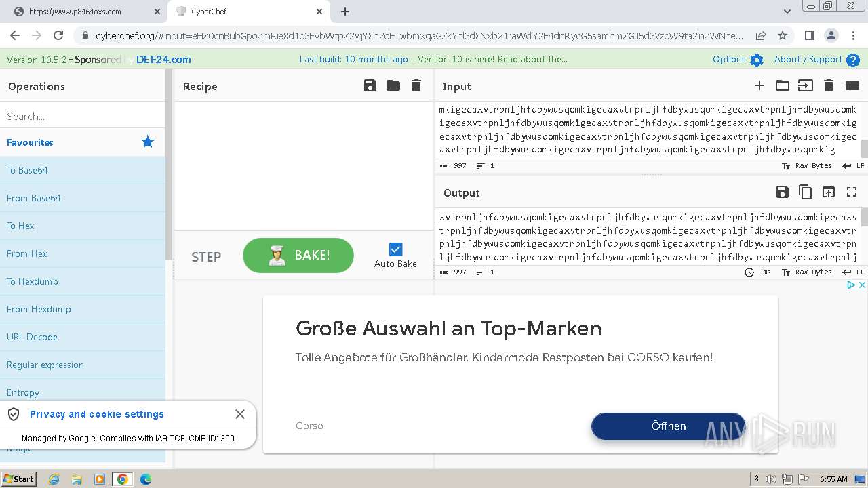Click the Favourites star icon

(148, 142)
